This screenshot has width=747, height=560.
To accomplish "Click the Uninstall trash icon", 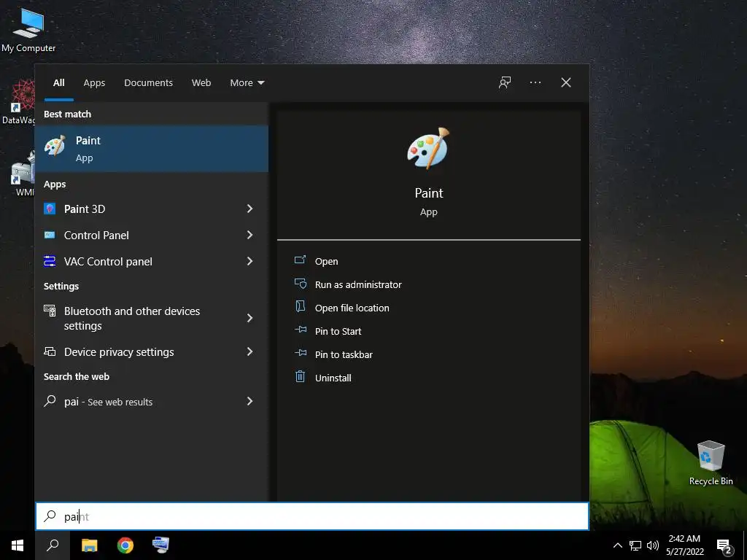I will (x=300, y=377).
